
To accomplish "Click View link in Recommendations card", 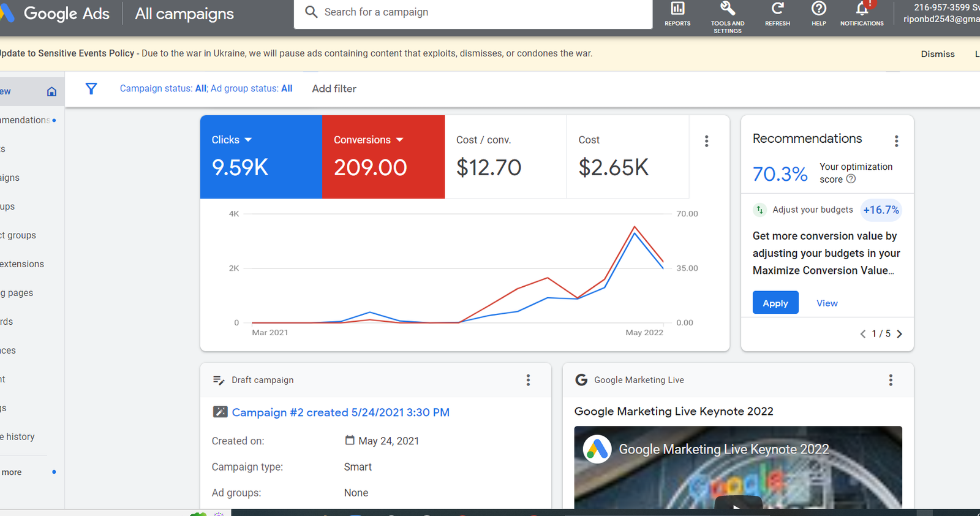I will [x=827, y=303].
